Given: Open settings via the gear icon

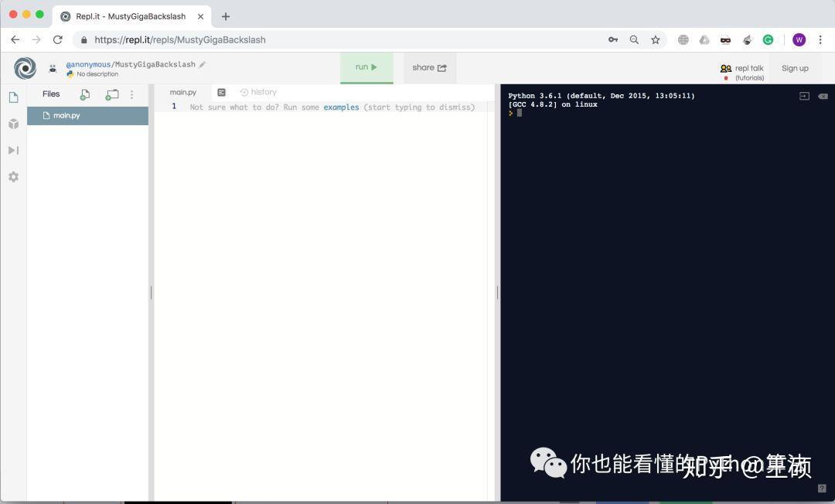Looking at the screenshot, I should 13,176.
